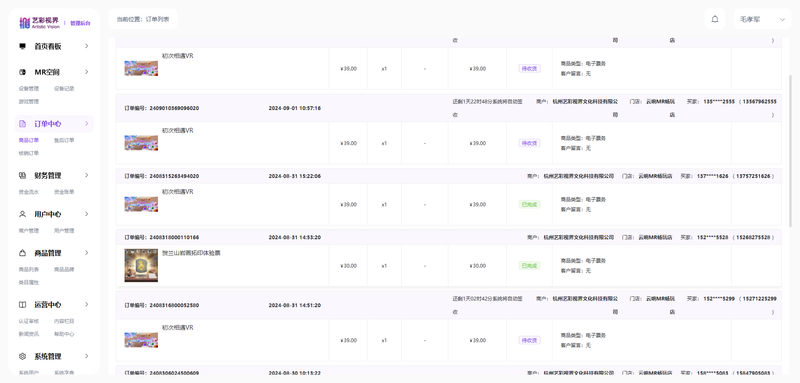
Task: Open 设备管理 submenu item
Action: [x=29, y=89]
